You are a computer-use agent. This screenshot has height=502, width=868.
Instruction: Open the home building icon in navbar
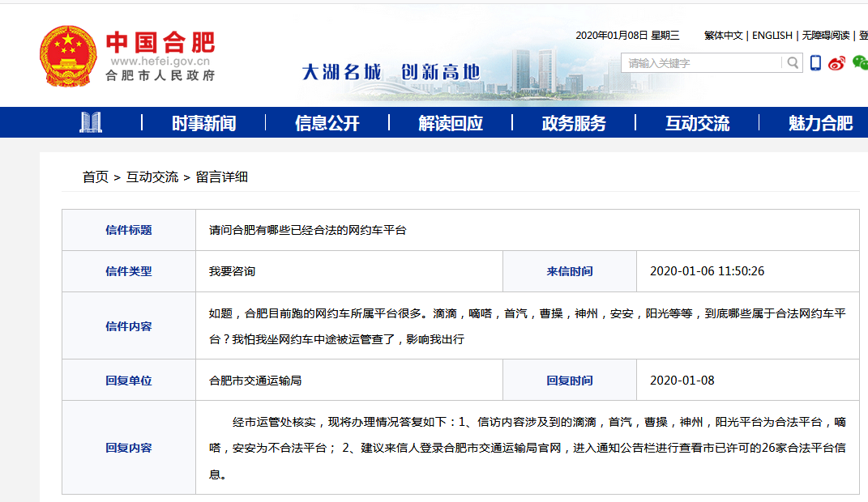(x=91, y=122)
